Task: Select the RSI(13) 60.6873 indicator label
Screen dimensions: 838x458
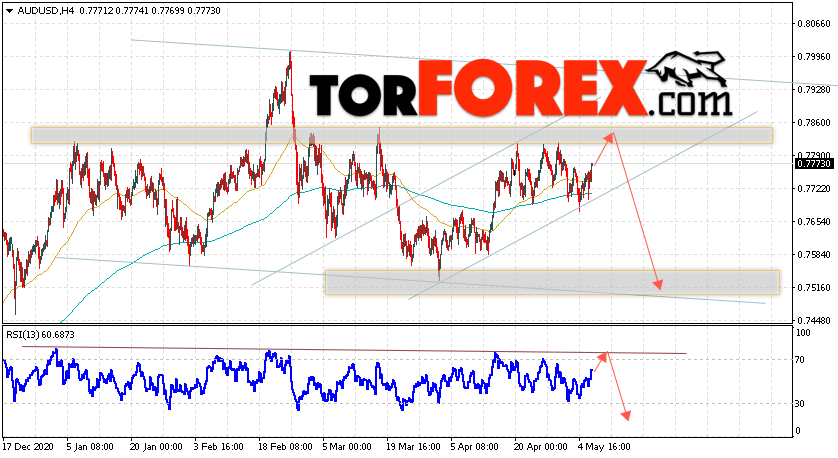Action: click(41, 335)
